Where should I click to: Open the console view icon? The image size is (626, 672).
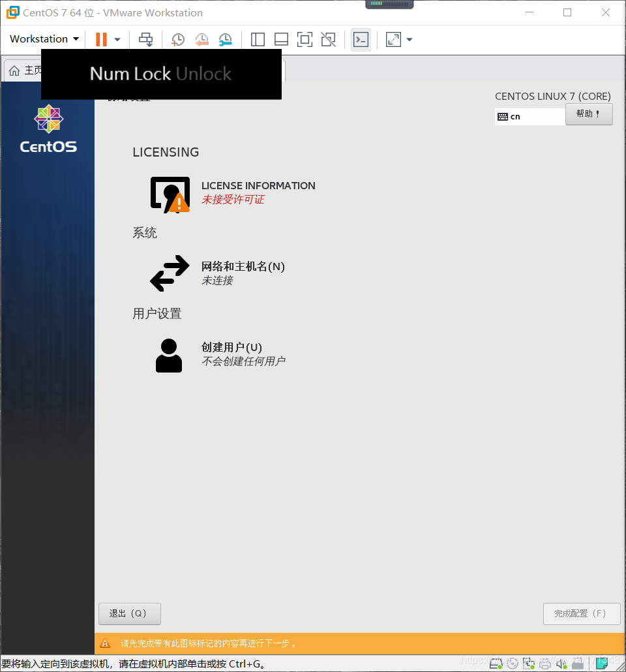[361, 39]
